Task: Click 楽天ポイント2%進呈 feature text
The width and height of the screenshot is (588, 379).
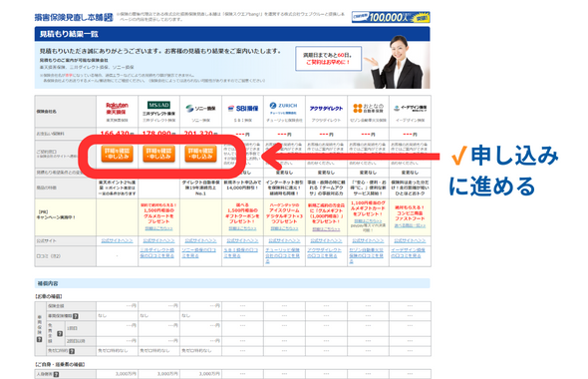Action: tap(117, 188)
